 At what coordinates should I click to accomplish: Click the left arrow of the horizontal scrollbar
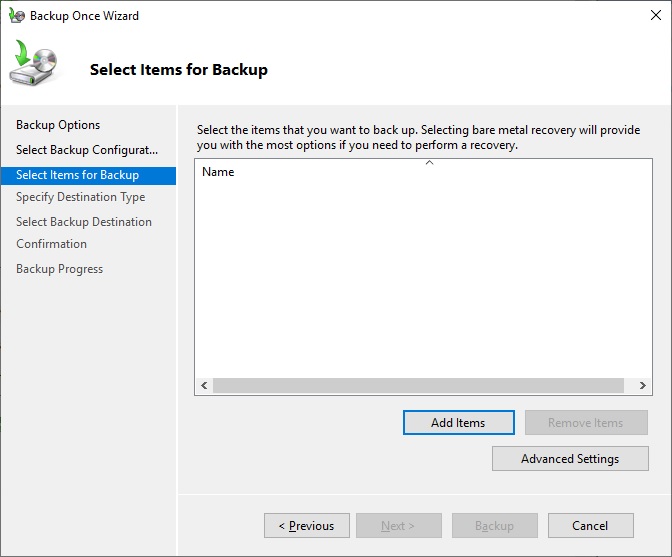coord(204,386)
